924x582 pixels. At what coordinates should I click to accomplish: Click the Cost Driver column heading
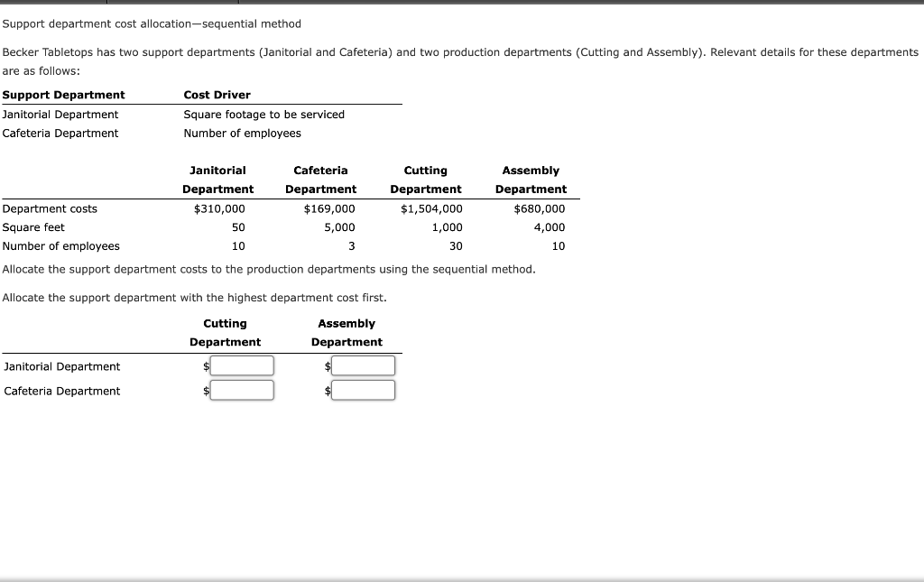point(216,94)
